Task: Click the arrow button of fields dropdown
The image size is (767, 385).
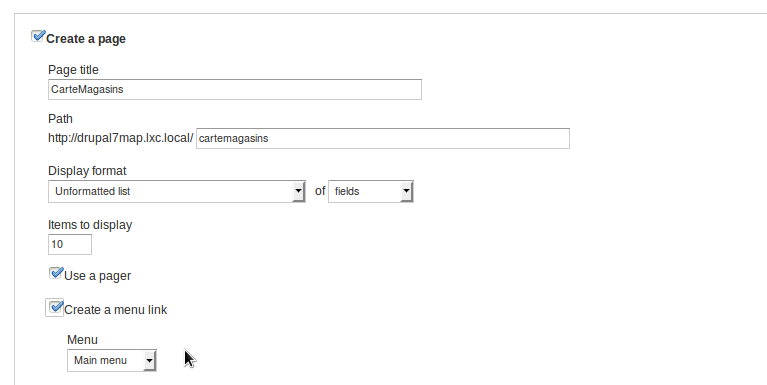Action: [406, 192]
